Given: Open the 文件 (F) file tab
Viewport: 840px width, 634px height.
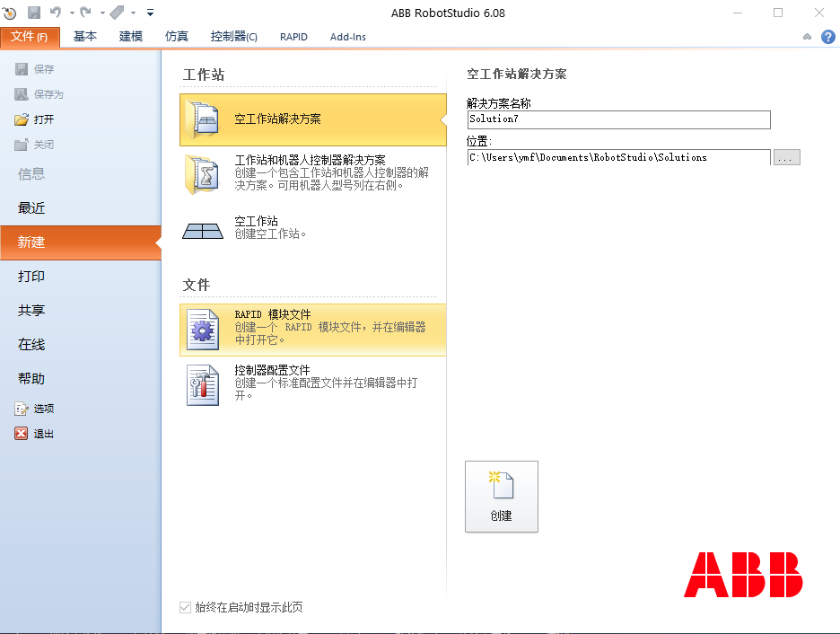Looking at the screenshot, I should [x=30, y=37].
